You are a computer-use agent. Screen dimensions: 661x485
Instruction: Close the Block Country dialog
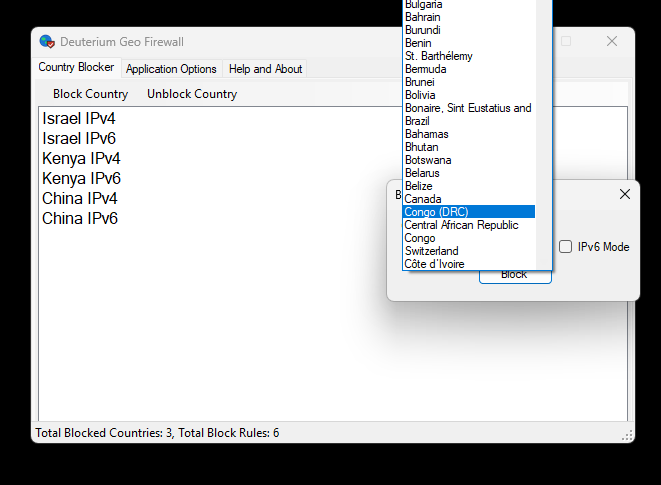pyautogui.click(x=625, y=194)
